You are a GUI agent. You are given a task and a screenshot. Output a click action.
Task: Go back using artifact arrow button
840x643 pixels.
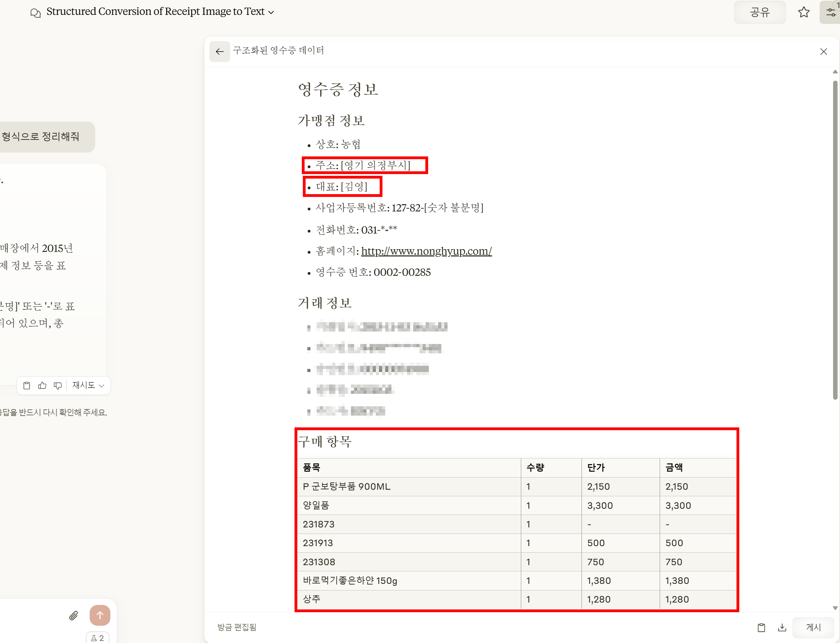(x=220, y=51)
